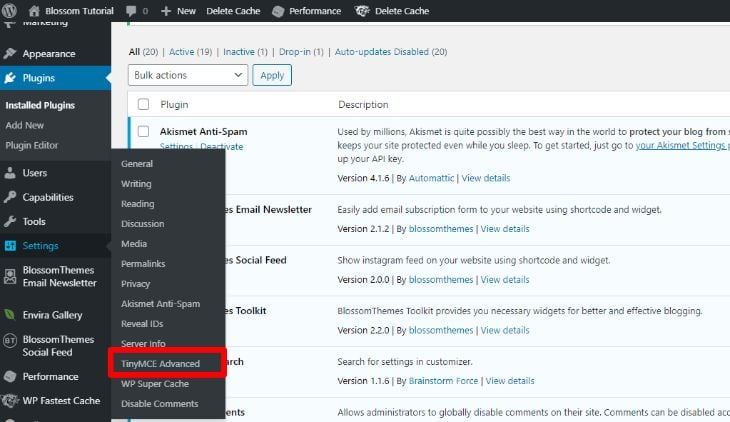Viewport: 730px width, 422px height.
Task: View details for version 2.0.0 plugin
Action: click(x=505, y=279)
